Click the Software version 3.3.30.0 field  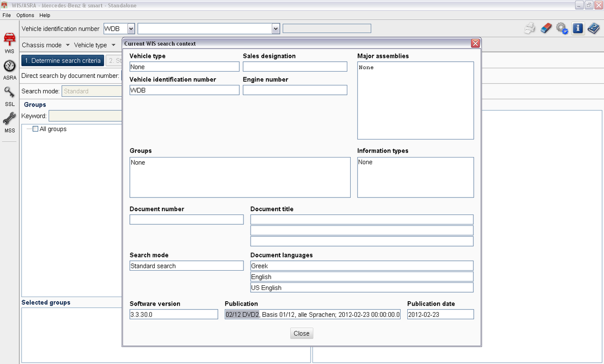pyautogui.click(x=174, y=314)
